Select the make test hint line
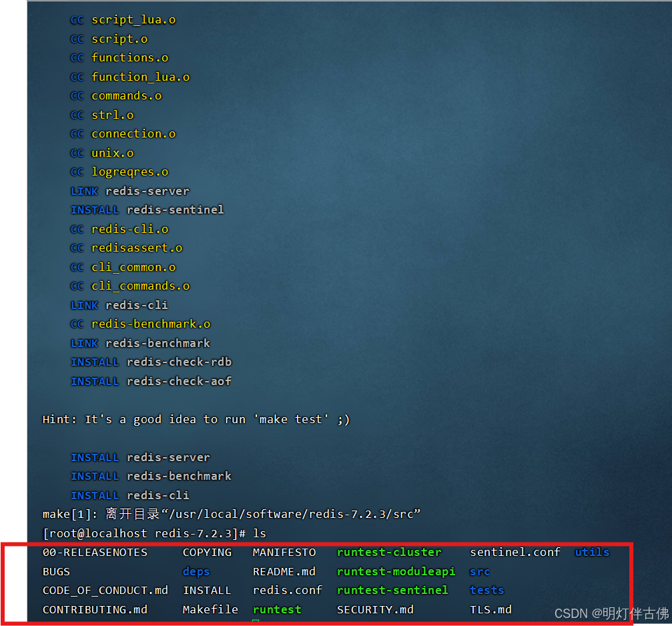This screenshot has height=626, width=672. click(x=196, y=420)
